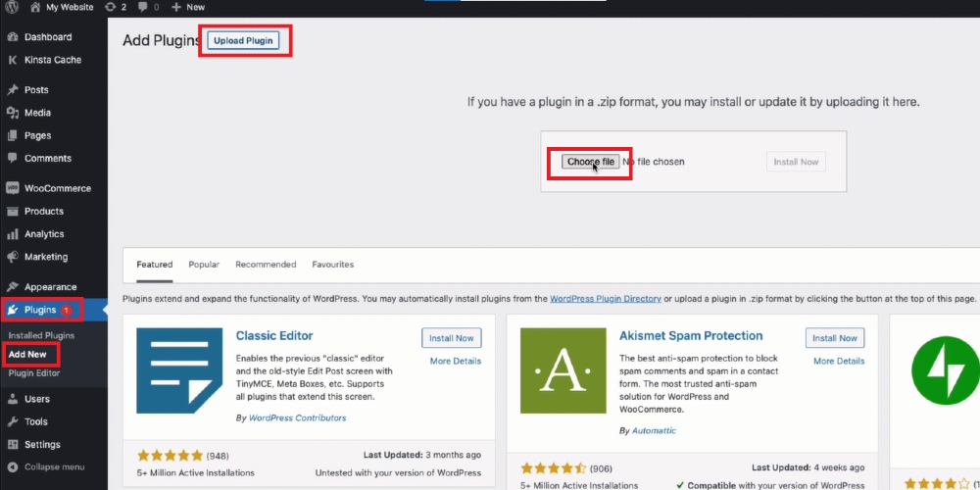Click the Kinsta Cache K icon

coord(12,60)
